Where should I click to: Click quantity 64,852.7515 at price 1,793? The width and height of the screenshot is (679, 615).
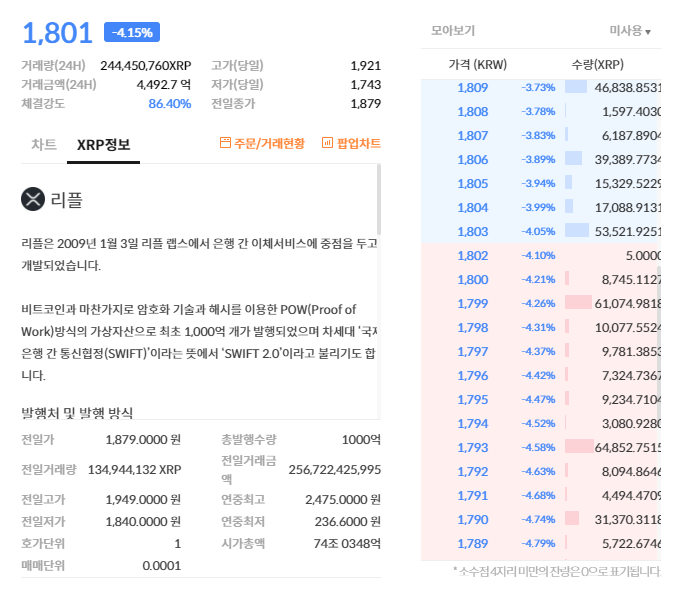[x=627, y=447]
